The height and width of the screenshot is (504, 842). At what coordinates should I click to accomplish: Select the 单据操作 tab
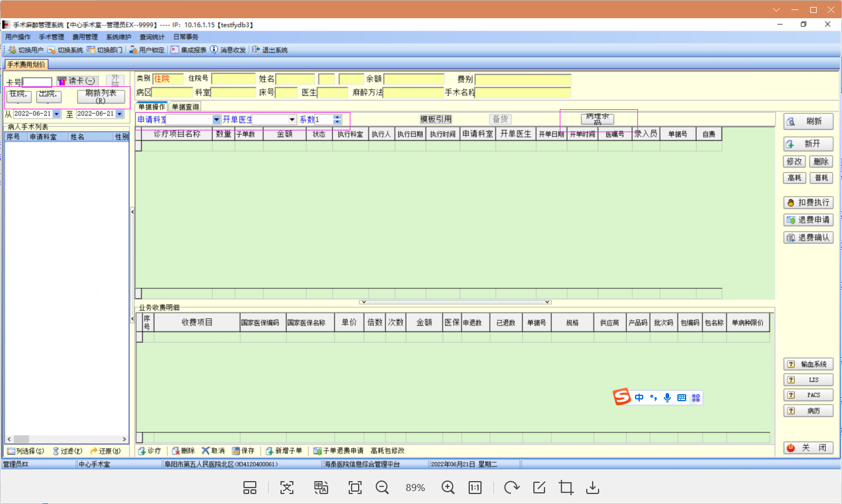click(152, 107)
